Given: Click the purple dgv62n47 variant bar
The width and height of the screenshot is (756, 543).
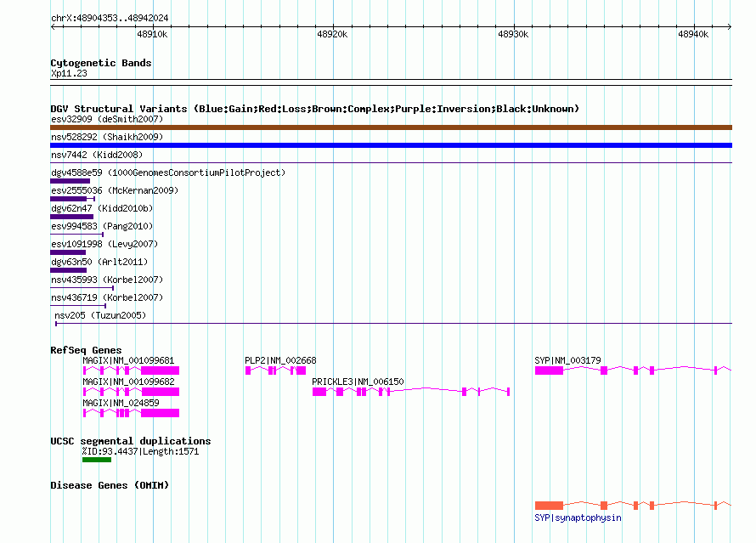Looking at the screenshot, I should click(72, 217).
